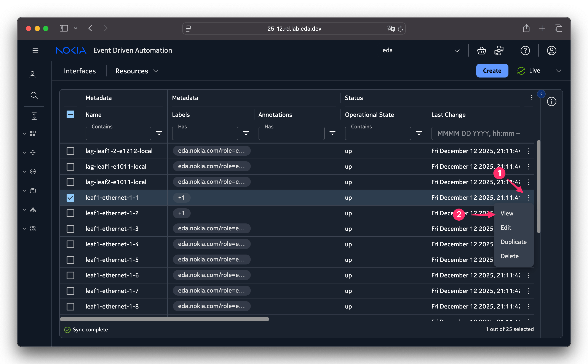Expand the Resources dropdown
This screenshot has width=588, height=364.
(137, 71)
